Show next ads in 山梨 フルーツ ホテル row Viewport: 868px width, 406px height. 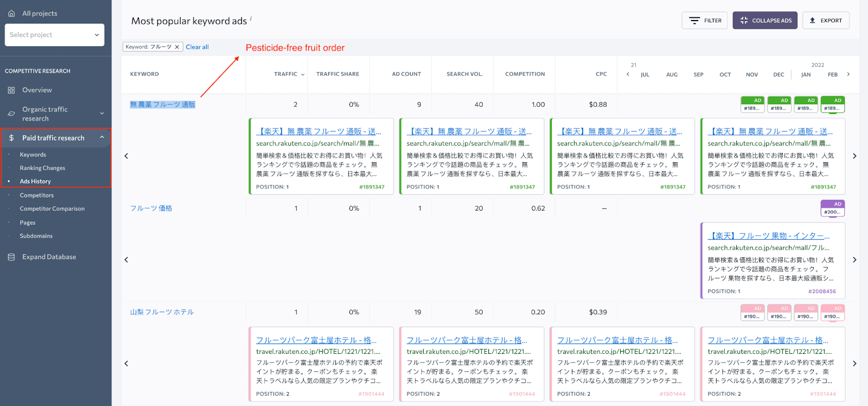pyautogui.click(x=854, y=363)
